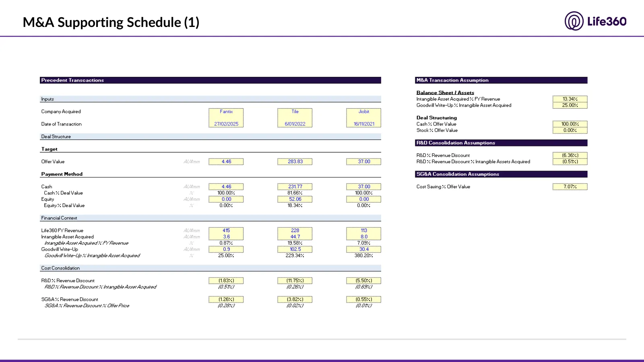The height and width of the screenshot is (362, 644).
Task: Select the slide title "M&A Supporting Schedule (1)"
Action: pos(111,22)
